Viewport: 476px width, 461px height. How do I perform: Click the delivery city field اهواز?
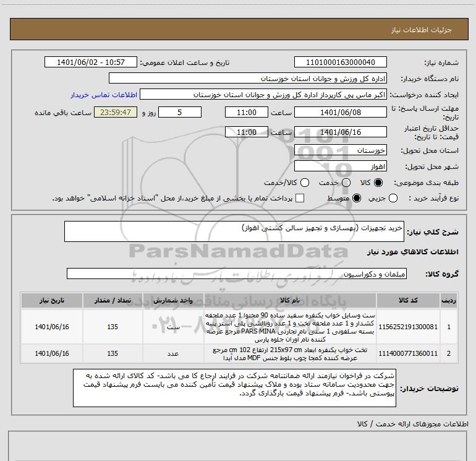(x=340, y=166)
